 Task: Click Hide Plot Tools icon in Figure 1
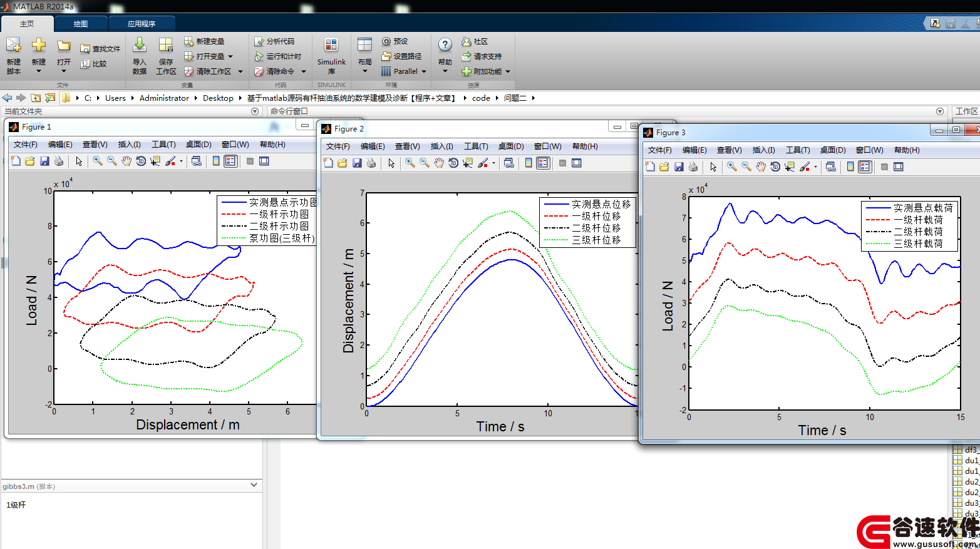click(250, 161)
